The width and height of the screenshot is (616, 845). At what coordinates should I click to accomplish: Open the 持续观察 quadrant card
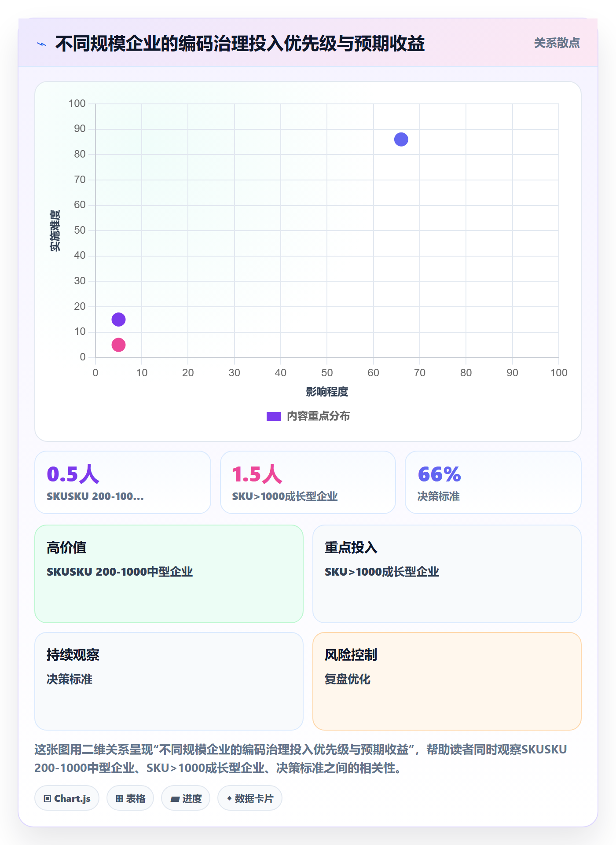[x=169, y=681]
